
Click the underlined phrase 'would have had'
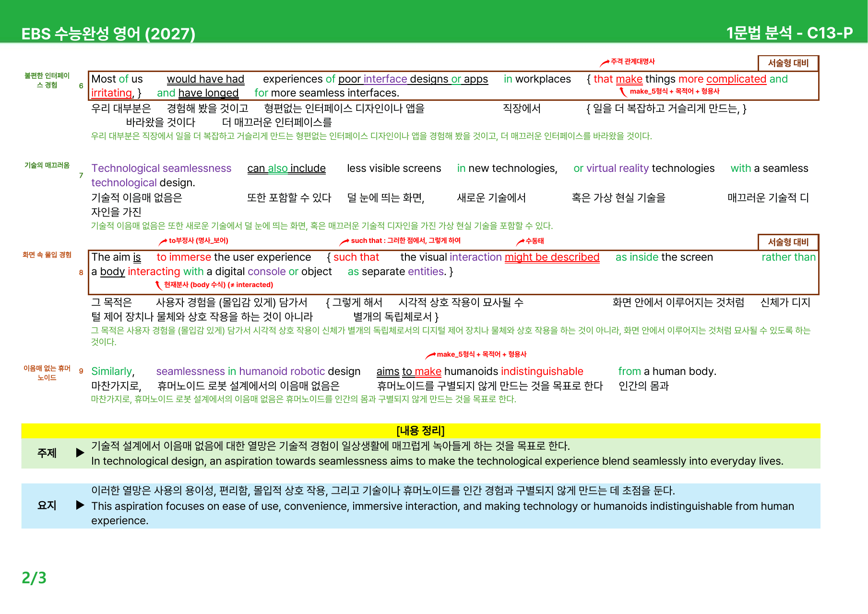click(205, 79)
